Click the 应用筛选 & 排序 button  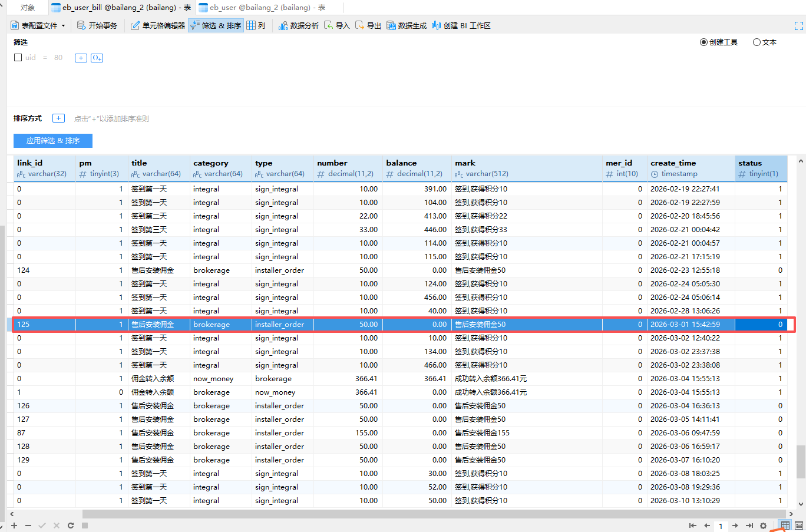tap(53, 141)
